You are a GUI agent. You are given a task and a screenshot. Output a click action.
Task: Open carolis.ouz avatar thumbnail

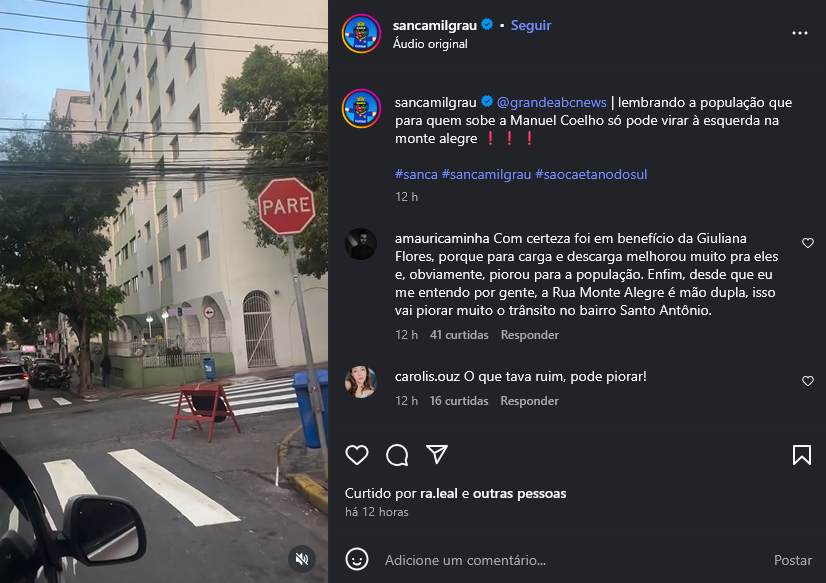pyautogui.click(x=361, y=382)
